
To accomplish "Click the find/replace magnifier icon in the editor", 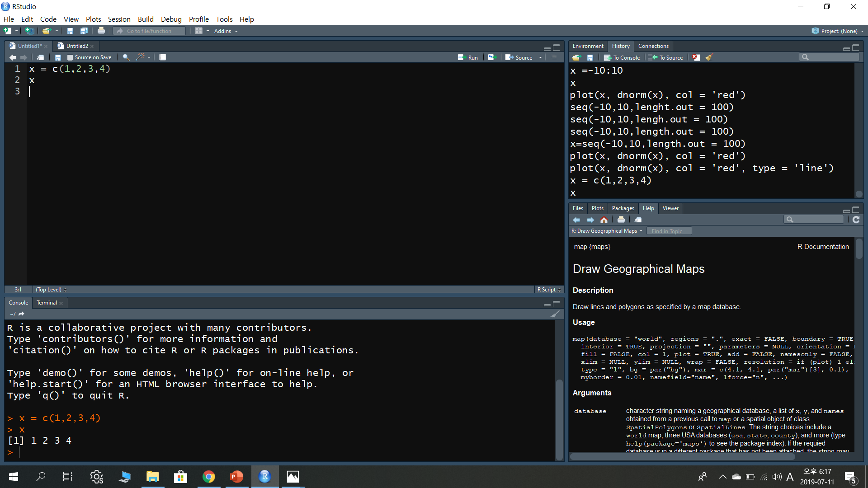I will pos(126,57).
